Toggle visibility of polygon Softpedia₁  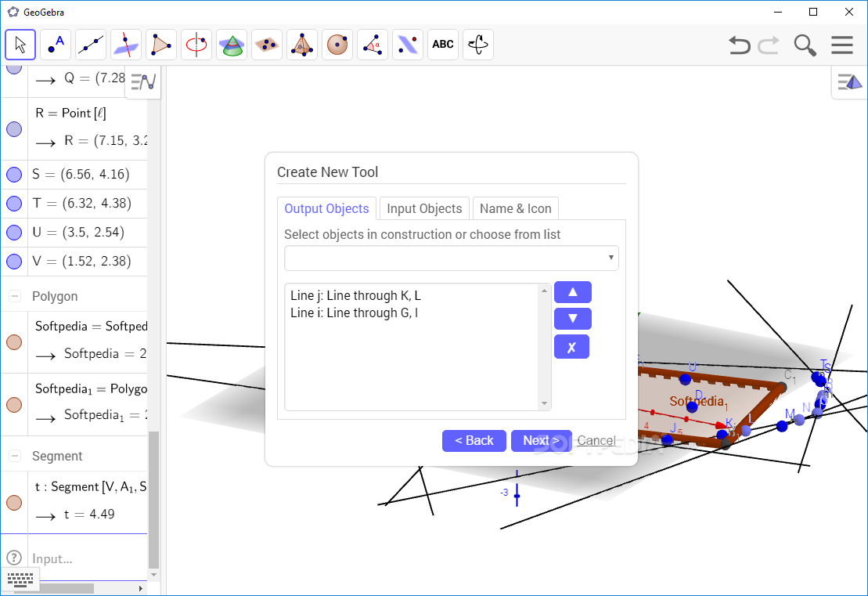tap(14, 405)
